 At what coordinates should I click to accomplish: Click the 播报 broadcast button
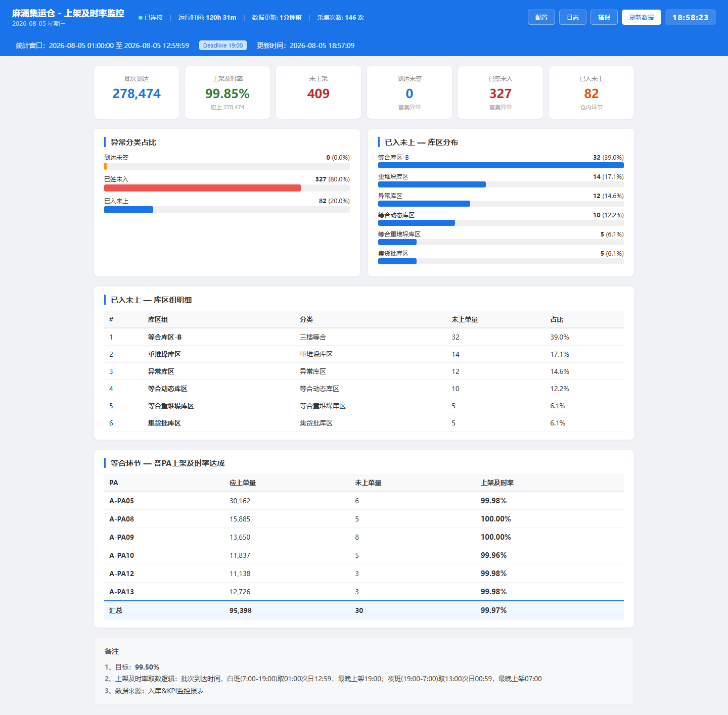[x=604, y=17]
